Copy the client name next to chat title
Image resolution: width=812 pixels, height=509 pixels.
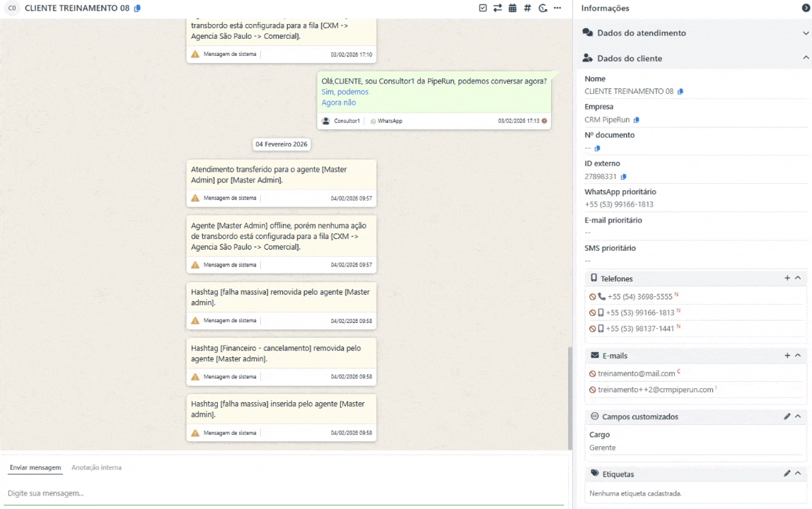point(137,8)
